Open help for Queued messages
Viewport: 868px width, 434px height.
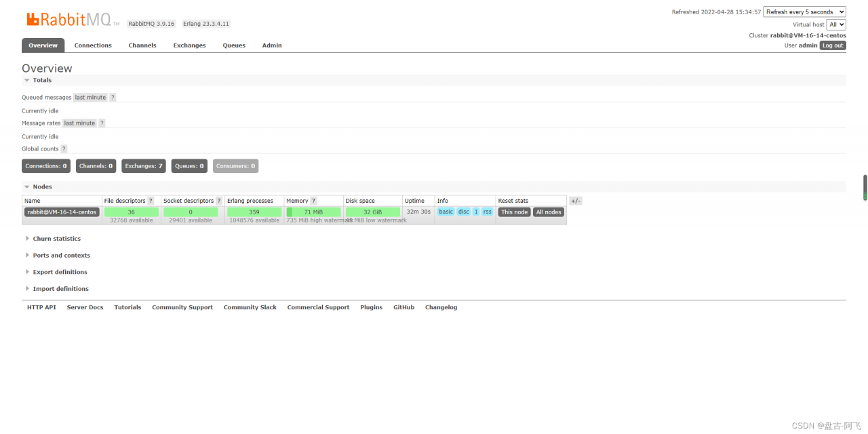pos(113,98)
